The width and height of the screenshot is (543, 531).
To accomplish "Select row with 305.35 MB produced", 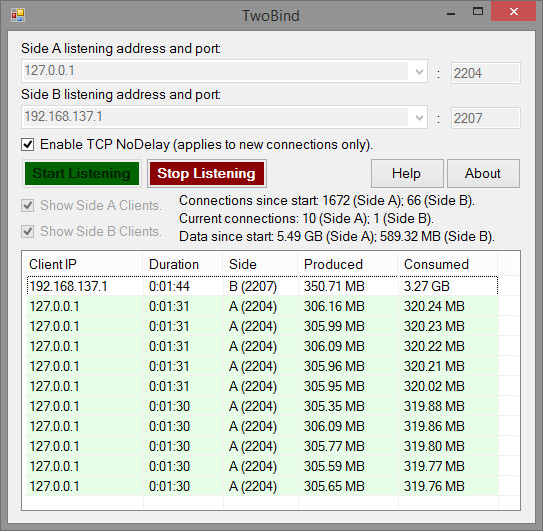I will tap(262, 406).
